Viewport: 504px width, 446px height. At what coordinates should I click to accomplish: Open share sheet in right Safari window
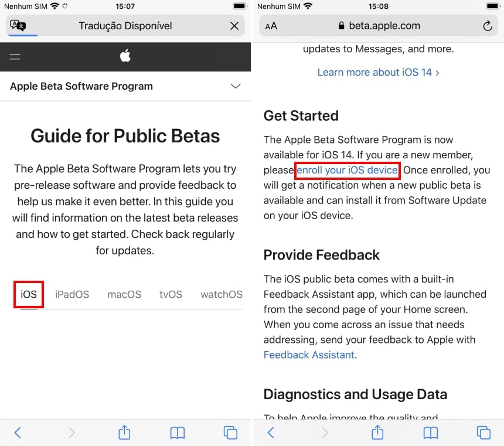[x=377, y=432]
